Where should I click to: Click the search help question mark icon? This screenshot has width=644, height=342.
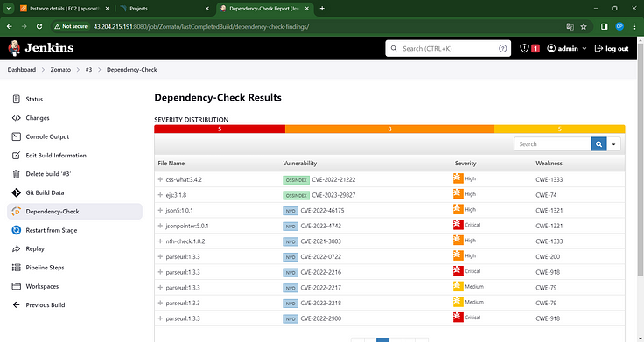click(x=502, y=48)
